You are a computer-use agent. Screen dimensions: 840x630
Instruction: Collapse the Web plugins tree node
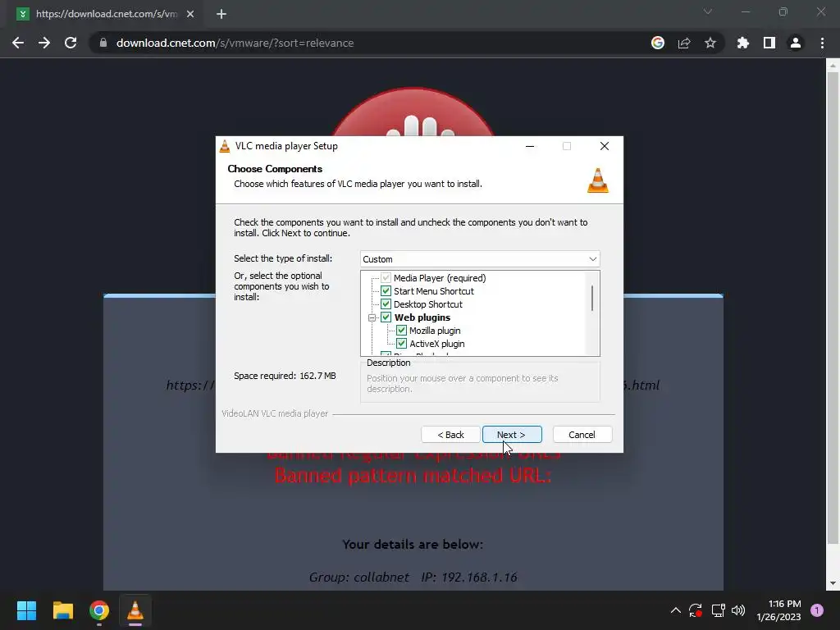372,317
